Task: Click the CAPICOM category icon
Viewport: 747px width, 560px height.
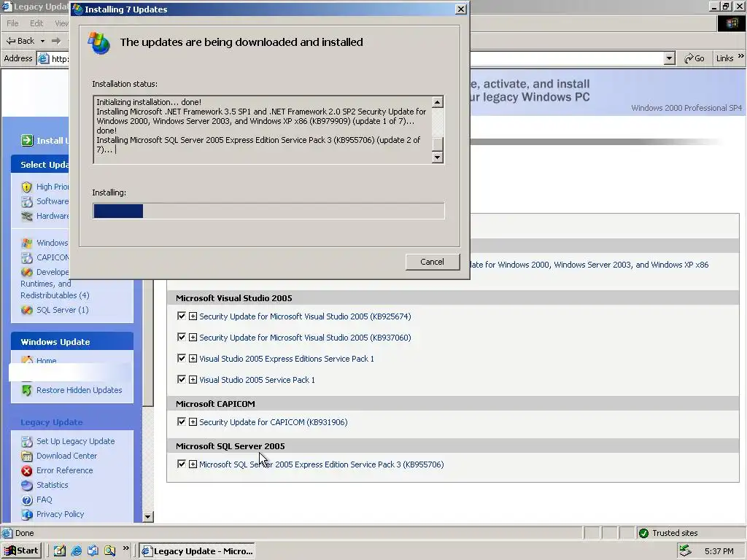Action: click(27, 257)
